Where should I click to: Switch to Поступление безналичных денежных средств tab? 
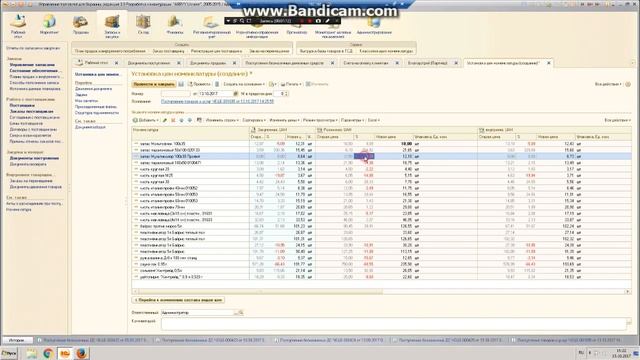284,63
